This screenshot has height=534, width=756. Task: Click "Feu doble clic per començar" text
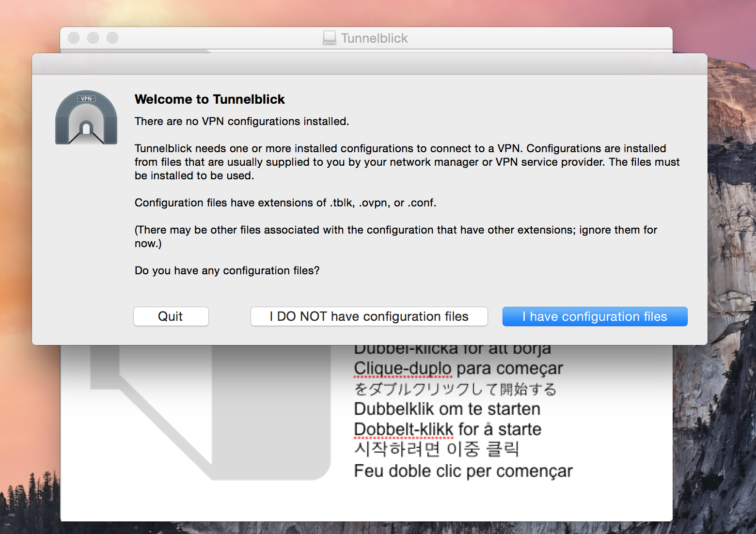[463, 471]
